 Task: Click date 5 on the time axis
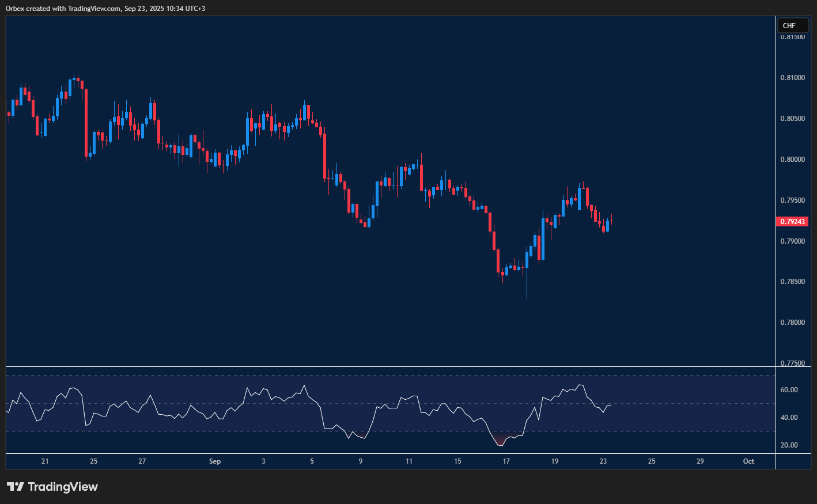(x=312, y=461)
